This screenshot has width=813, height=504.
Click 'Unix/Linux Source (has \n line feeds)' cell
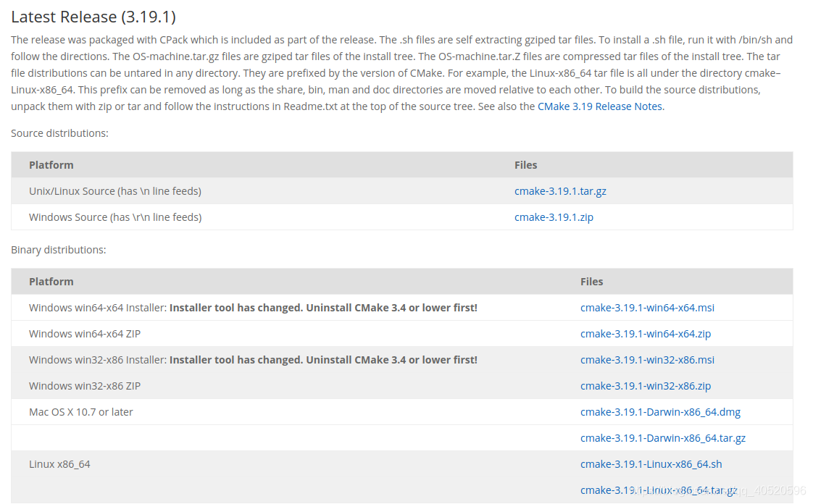(115, 191)
